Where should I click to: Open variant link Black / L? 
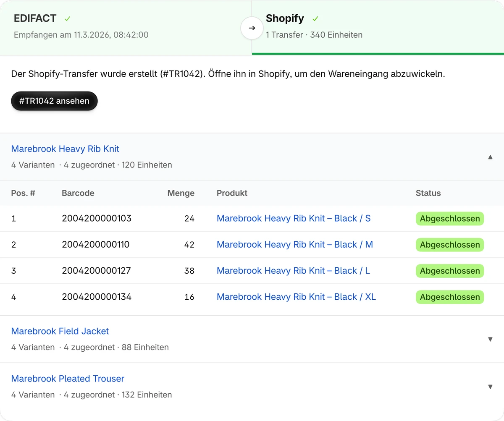click(x=293, y=271)
